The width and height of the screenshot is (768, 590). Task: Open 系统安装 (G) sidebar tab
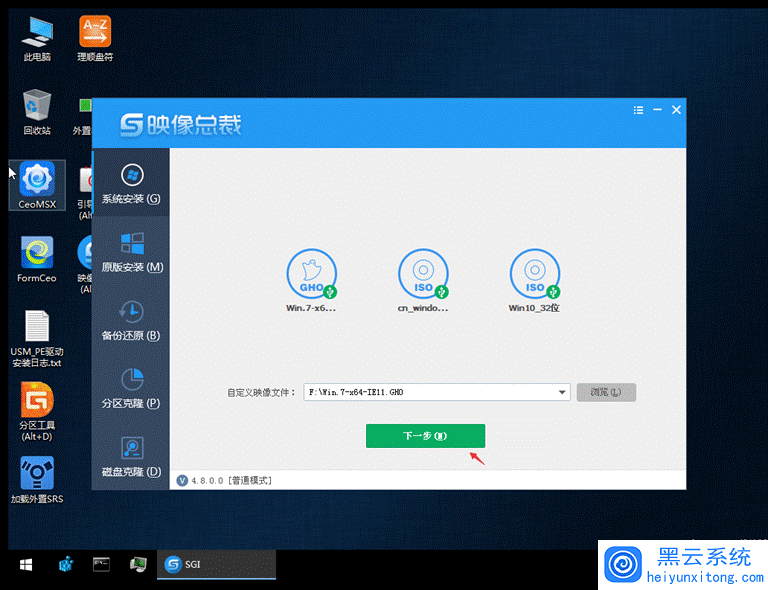131,184
